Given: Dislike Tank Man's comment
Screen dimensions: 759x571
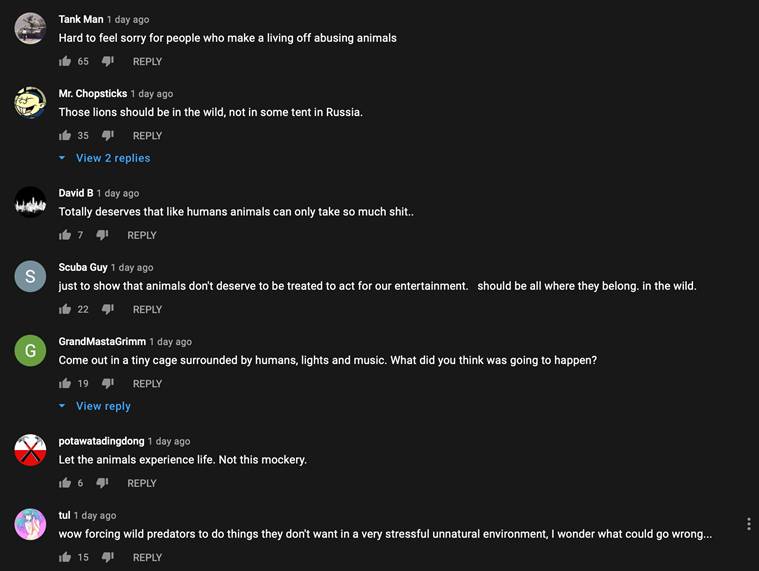Looking at the screenshot, I should pyautogui.click(x=108, y=62).
